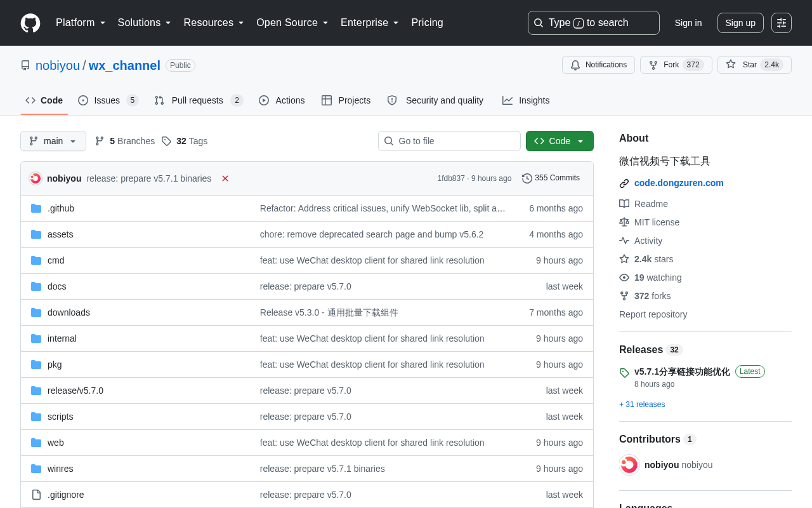Click the release tag icon under Releases
The width and height of the screenshot is (812, 508).
coord(624,373)
